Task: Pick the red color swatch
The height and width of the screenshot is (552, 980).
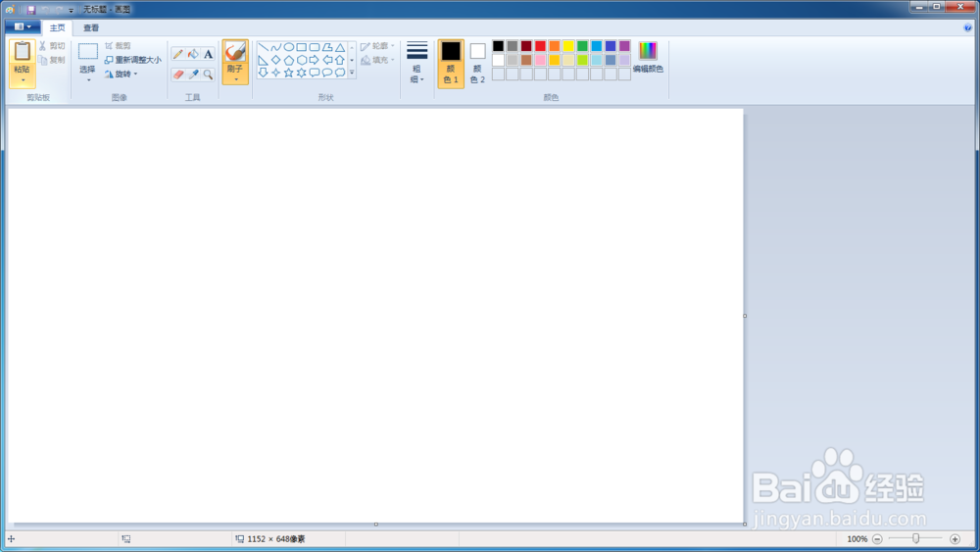Action: pyautogui.click(x=540, y=46)
